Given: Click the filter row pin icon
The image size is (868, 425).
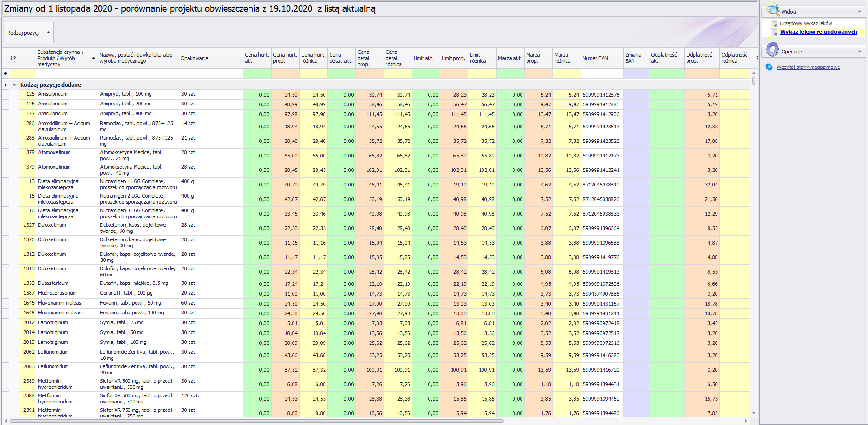Looking at the screenshot, I should [6, 74].
